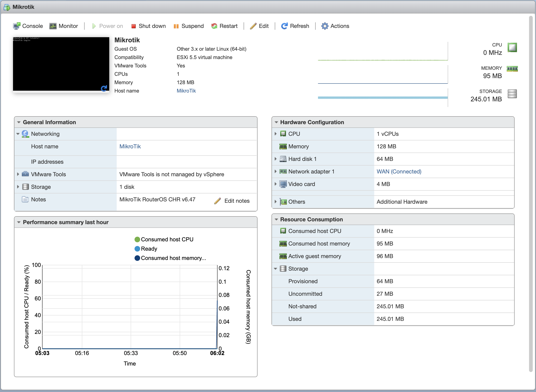Click the Hard disk 1 drive icon
Image resolution: width=536 pixels, height=392 pixels.
point(283,159)
